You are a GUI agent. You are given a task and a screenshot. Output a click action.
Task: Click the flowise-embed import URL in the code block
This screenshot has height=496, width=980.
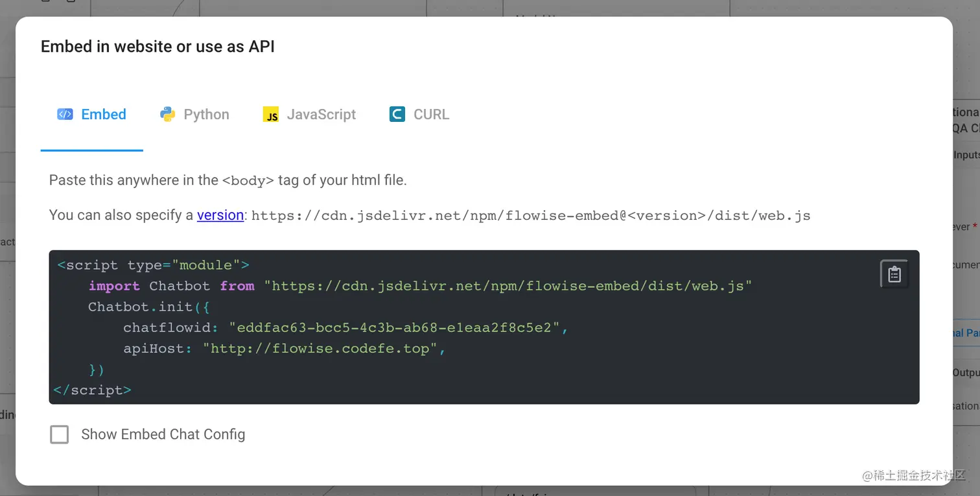507,286
